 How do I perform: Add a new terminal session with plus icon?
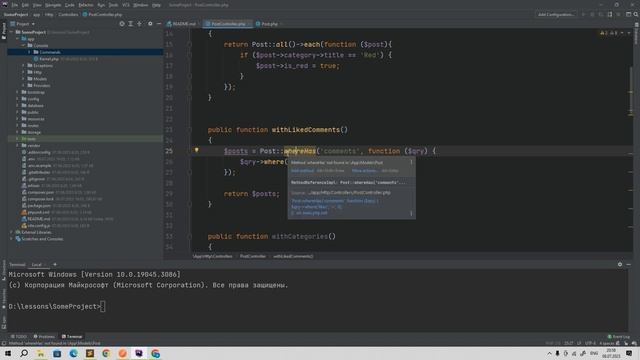click(x=55, y=264)
